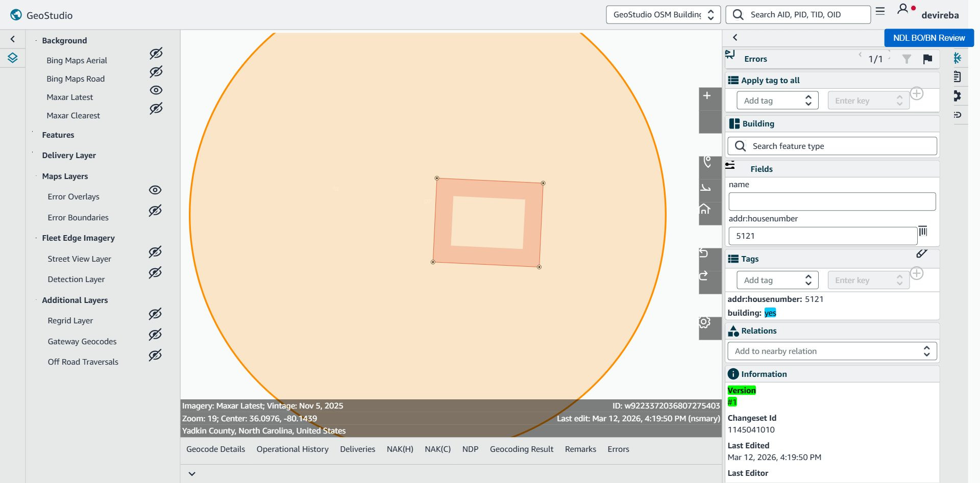
Task: Show the Regrid Layer
Action: (x=155, y=314)
